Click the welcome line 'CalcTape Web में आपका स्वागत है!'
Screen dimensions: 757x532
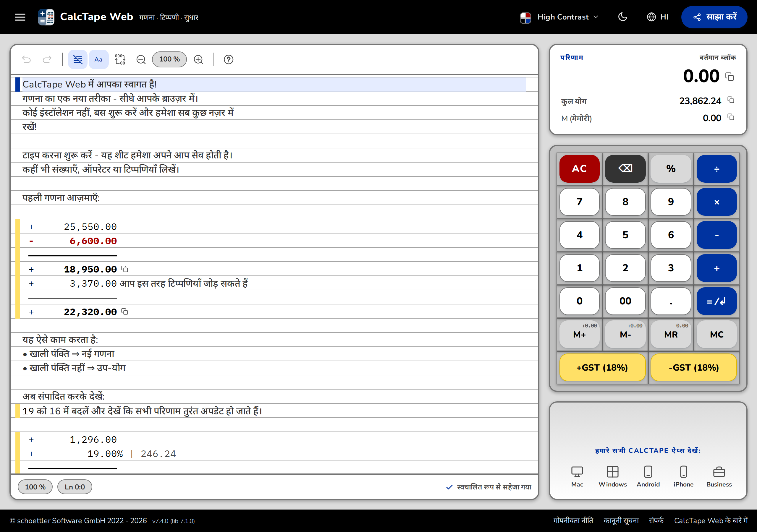pyautogui.click(x=89, y=85)
